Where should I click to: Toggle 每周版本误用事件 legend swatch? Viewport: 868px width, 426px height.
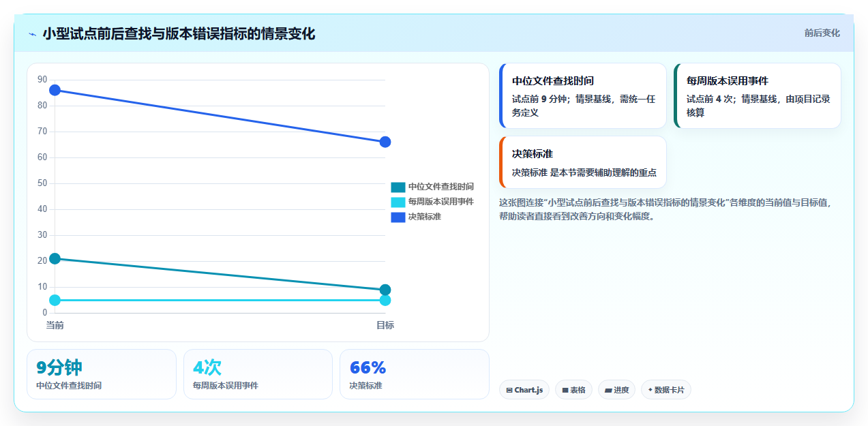click(398, 202)
